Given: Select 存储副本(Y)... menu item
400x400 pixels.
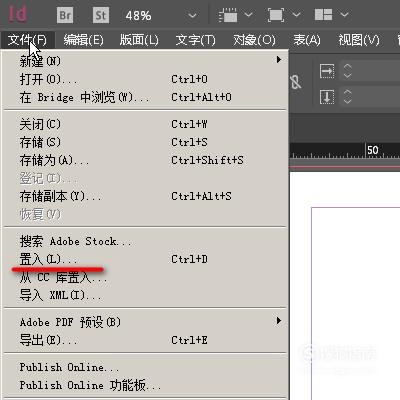Looking at the screenshot, I should 145,196.
